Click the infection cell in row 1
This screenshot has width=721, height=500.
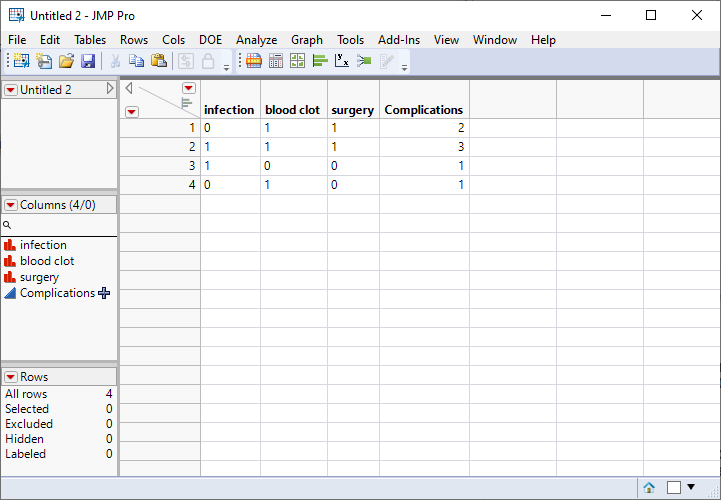tap(230, 128)
